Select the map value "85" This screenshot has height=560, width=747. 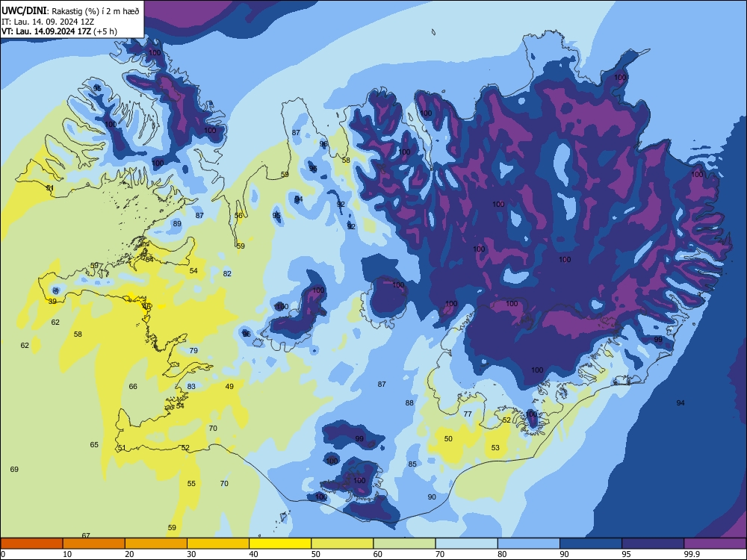(412, 464)
